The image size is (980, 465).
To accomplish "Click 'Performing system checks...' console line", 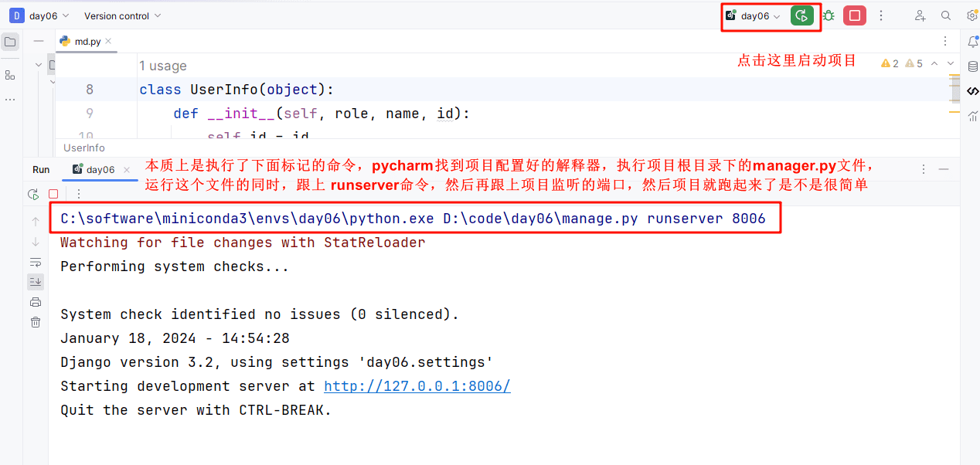I will [x=175, y=266].
